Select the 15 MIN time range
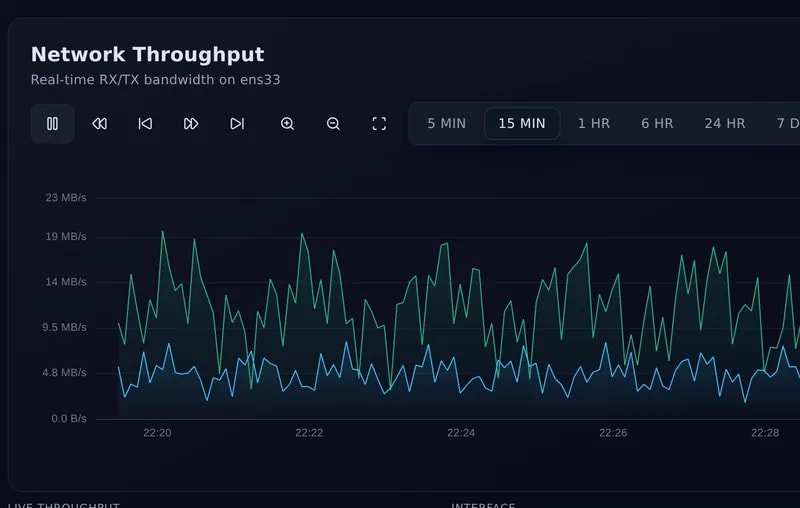The image size is (800, 508). click(522, 123)
